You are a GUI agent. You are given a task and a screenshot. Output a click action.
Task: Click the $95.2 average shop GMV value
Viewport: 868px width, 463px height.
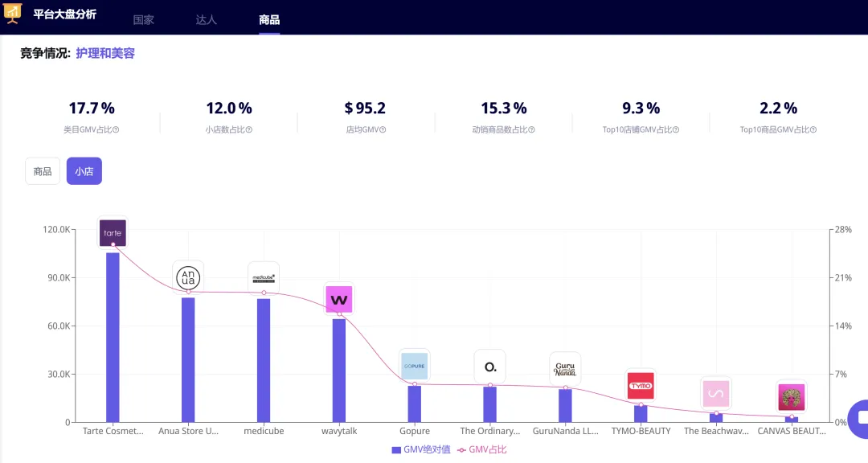[365, 108]
